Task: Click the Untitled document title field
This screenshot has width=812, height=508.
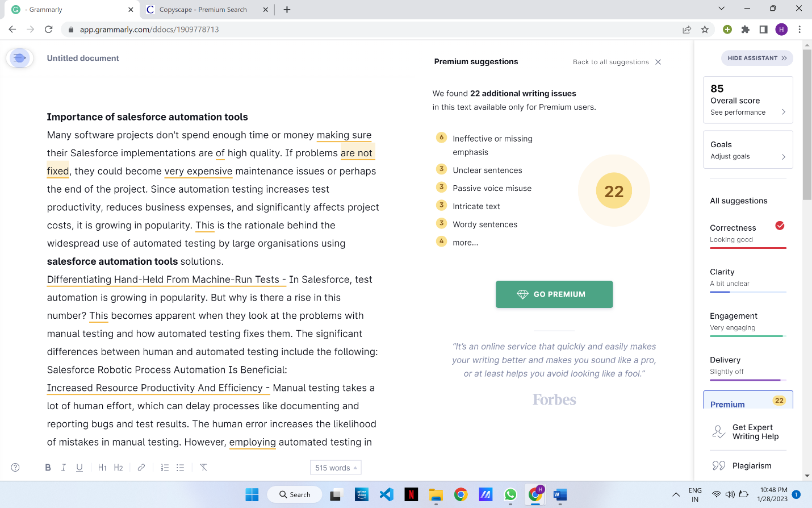Action: tap(83, 58)
